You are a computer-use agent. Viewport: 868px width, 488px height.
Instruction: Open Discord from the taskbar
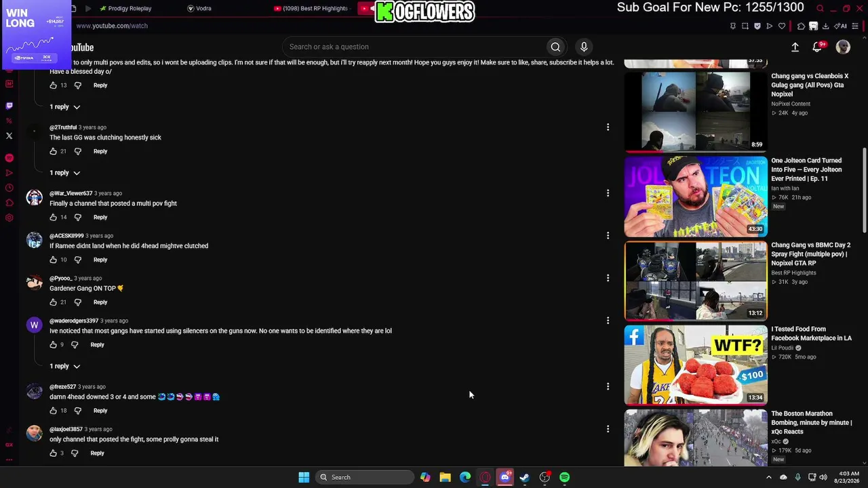click(x=505, y=477)
